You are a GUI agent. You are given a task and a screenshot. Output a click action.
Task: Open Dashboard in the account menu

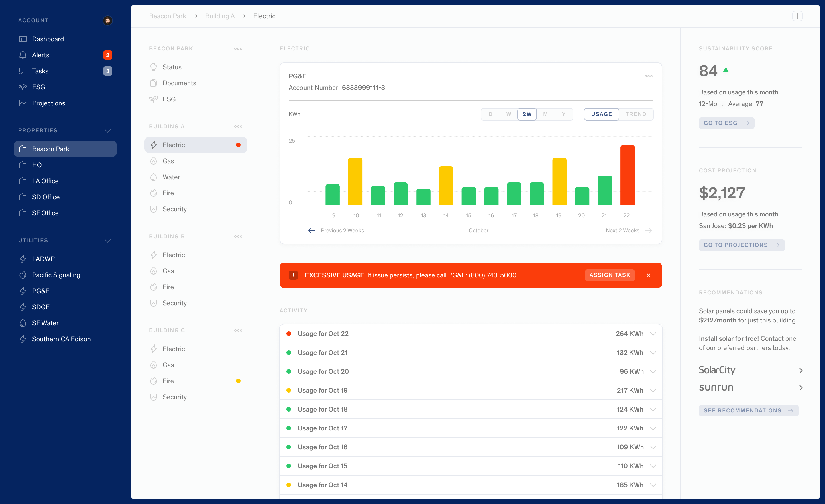pyautogui.click(x=48, y=39)
